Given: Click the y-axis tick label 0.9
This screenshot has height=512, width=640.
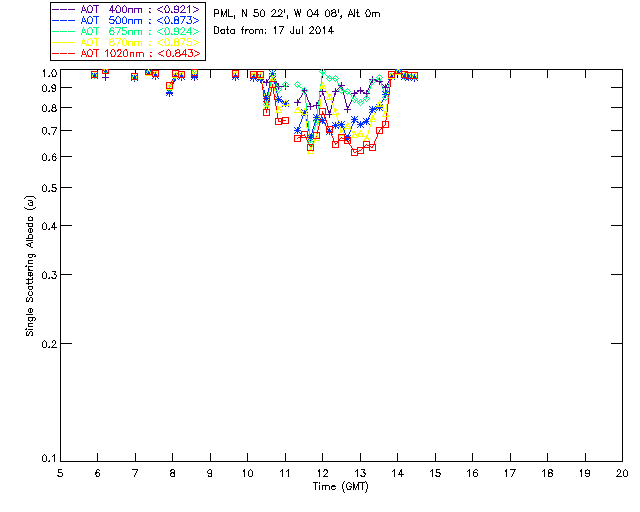Looking at the screenshot, I should (49, 88).
